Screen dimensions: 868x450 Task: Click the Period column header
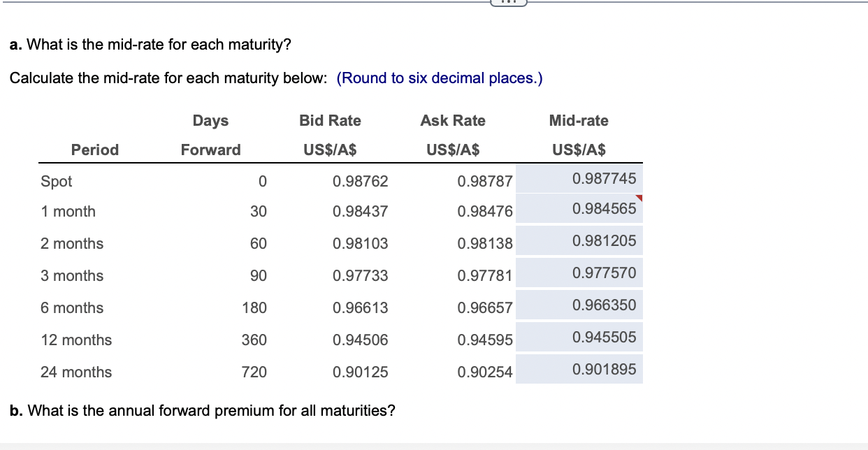coord(95,150)
